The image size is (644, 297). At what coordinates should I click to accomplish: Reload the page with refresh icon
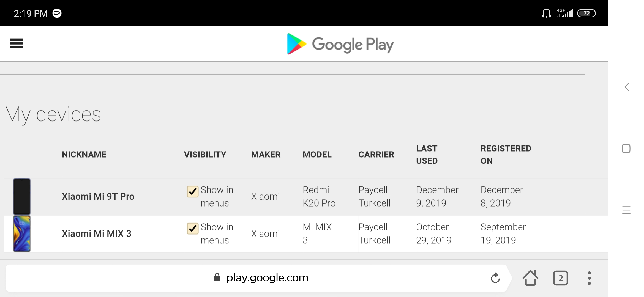pyautogui.click(x=495, y=278)
